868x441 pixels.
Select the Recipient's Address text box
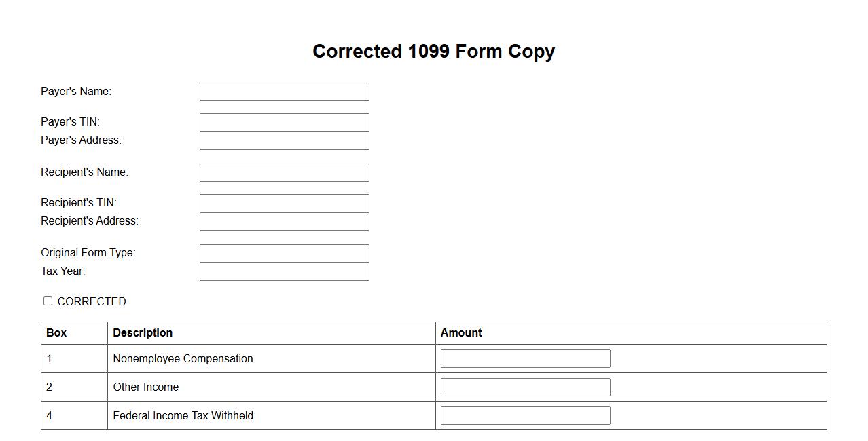(x=284, y=221)
